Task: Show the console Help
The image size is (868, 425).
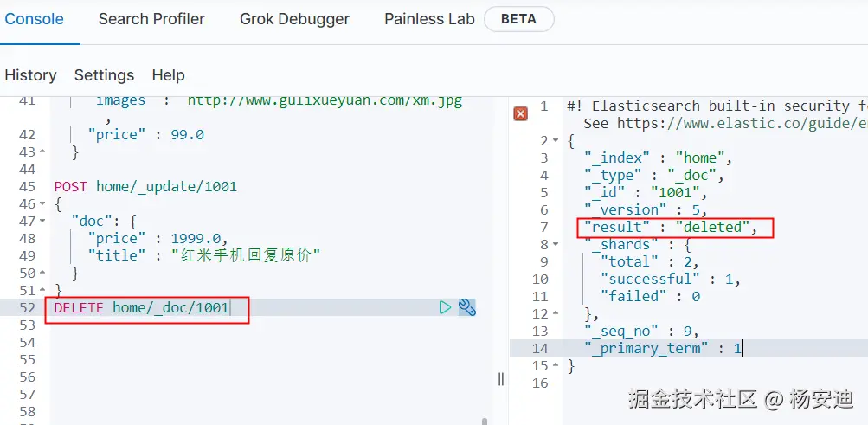Action: pyautogui.click(x=168, y=75)
